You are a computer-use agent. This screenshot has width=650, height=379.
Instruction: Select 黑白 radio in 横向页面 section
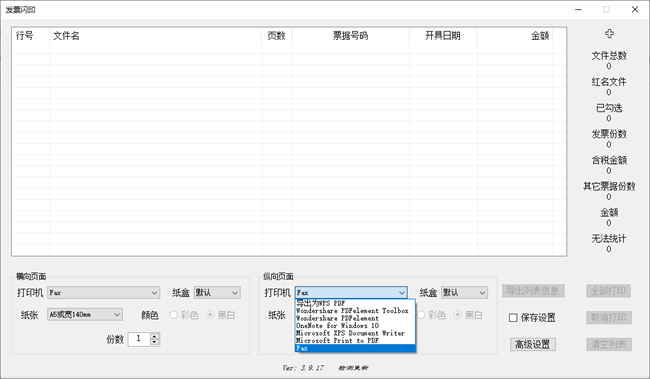click(x=210, y=315)
